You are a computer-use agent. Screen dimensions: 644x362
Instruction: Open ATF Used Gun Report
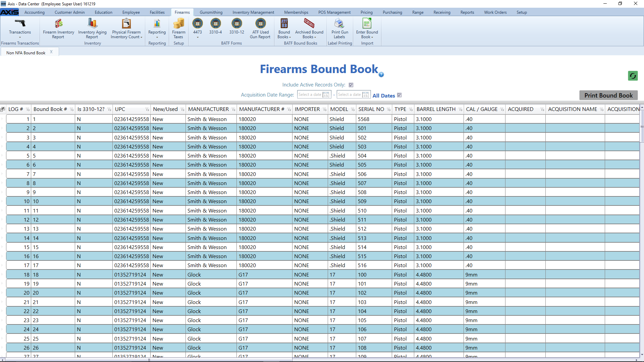[x=260, y=28]
